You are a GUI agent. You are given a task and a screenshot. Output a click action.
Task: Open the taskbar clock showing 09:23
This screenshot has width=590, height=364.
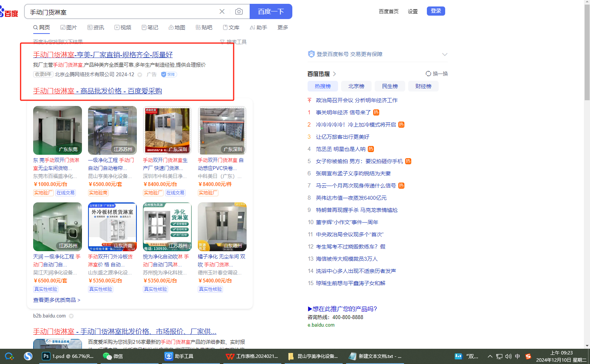pyautogui.click(x=561, y=356)
